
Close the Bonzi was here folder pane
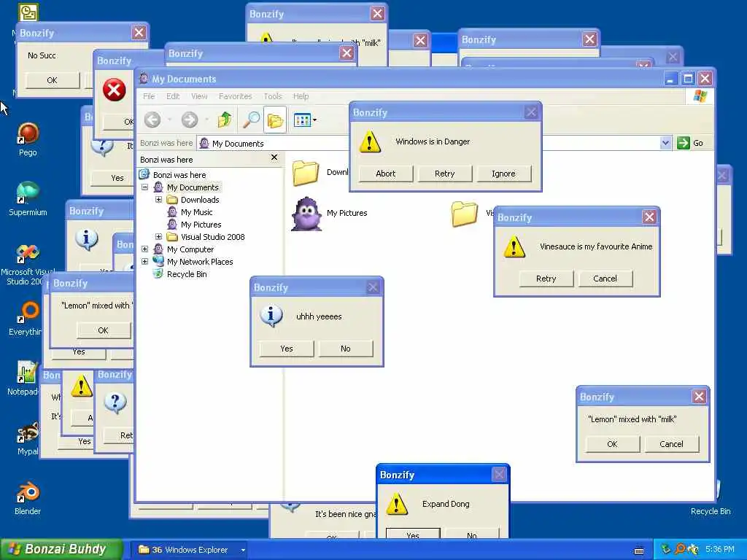[274, 157]
